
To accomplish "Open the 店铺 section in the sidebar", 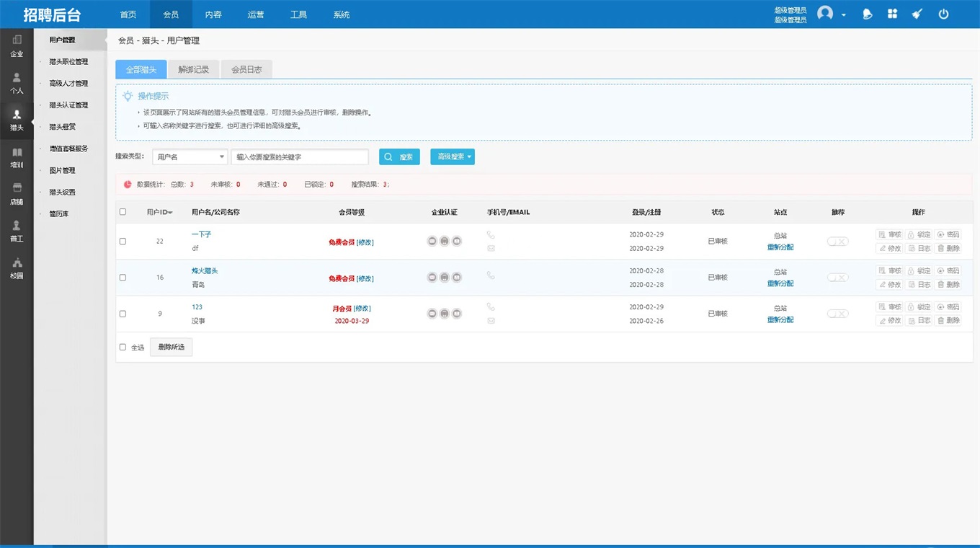I will click(x=17, y=194).
